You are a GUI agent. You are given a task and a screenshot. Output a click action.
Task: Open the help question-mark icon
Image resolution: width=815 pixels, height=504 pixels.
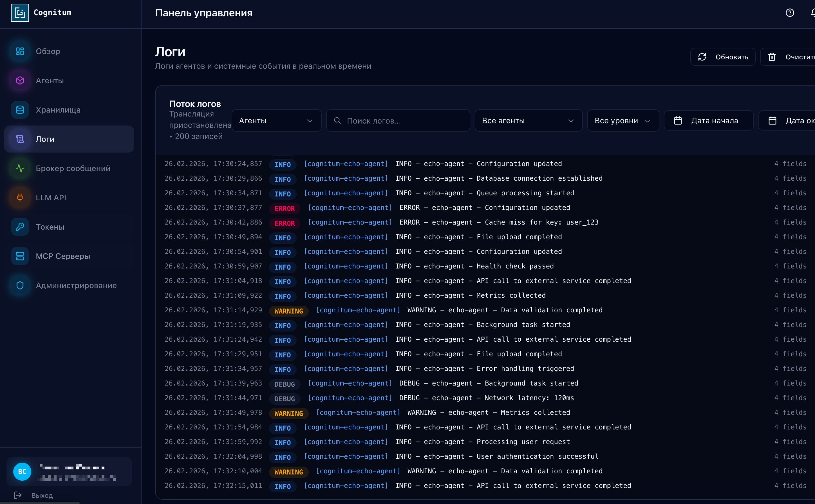pyautogui.click(x=789, y=13)
